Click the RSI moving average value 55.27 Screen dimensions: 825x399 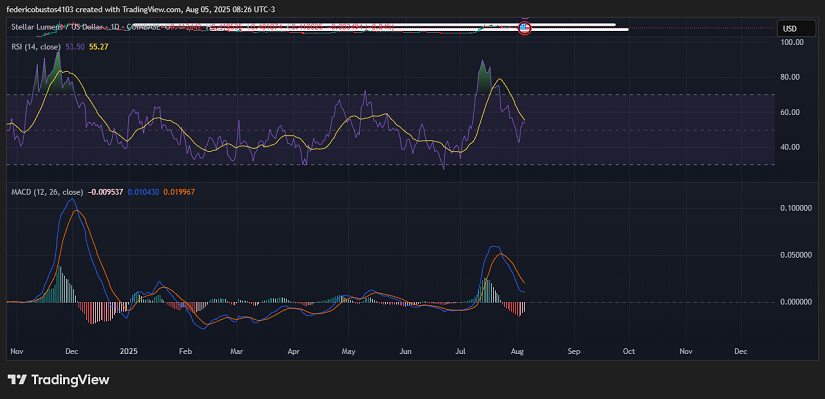[x=98, y=47]
